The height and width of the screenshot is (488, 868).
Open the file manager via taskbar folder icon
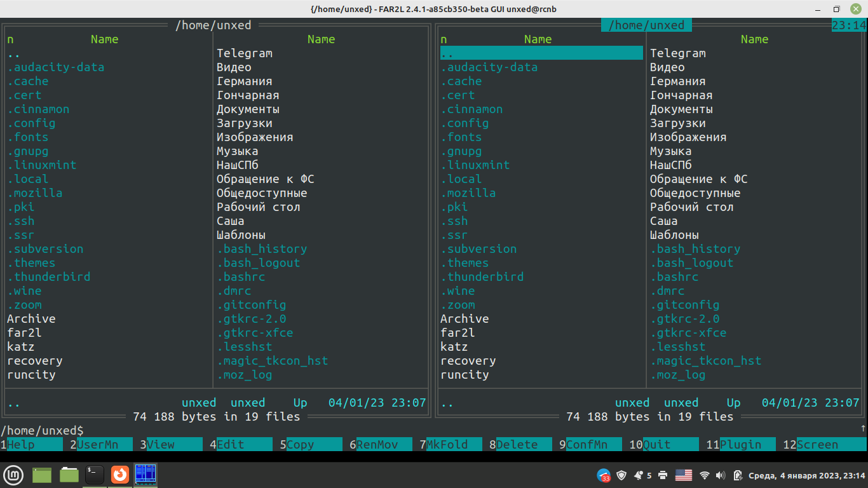69,475
